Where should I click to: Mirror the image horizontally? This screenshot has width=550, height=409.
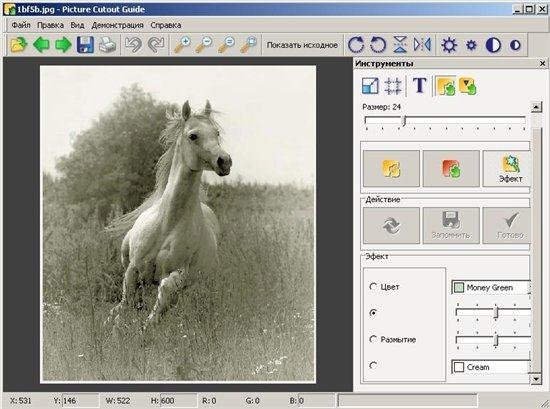coord(422,45)
